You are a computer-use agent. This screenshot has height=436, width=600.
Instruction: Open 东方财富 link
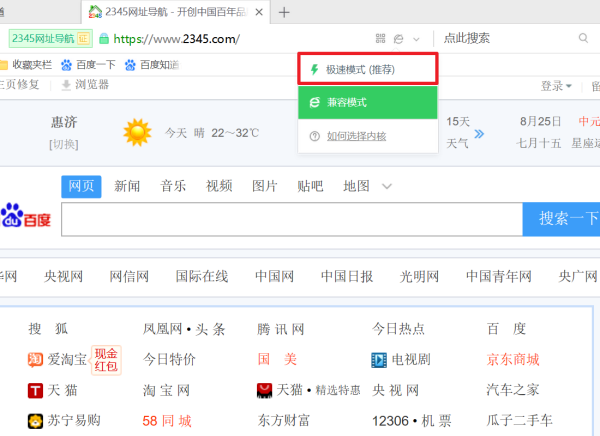pyautogui.click(x=284, y=420)
